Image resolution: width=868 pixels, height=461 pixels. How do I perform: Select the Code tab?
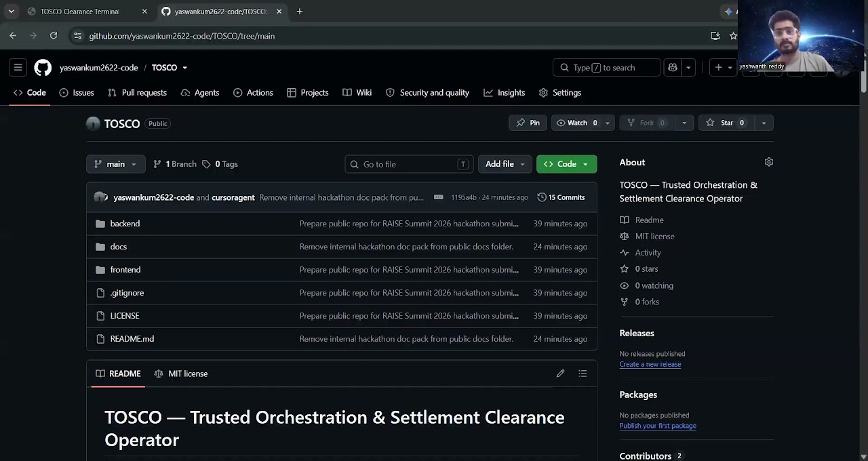click(x=29, y=92)
